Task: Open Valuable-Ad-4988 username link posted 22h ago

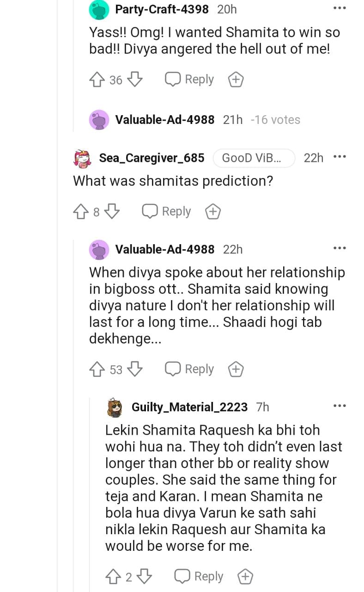Action: coord(164,249)
